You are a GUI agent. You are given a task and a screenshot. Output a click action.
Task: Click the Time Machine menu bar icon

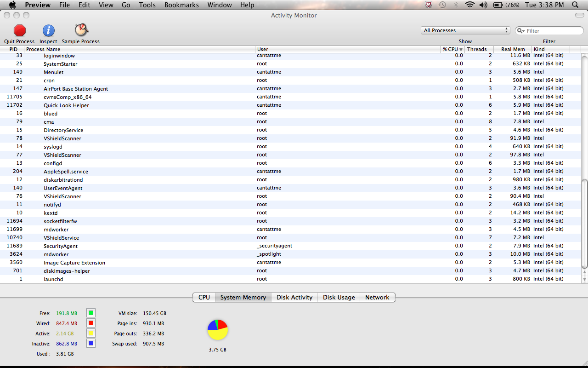(x=442, y=5)
